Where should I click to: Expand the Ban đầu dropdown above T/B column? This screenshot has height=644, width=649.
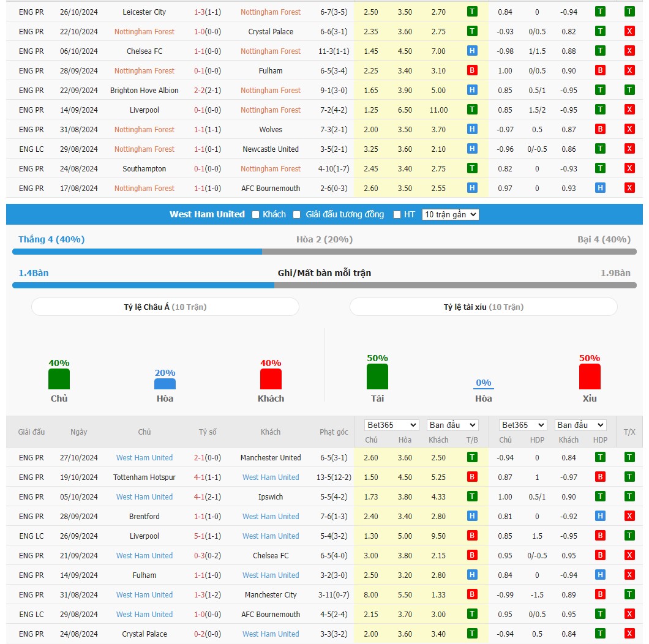[452, 425]
